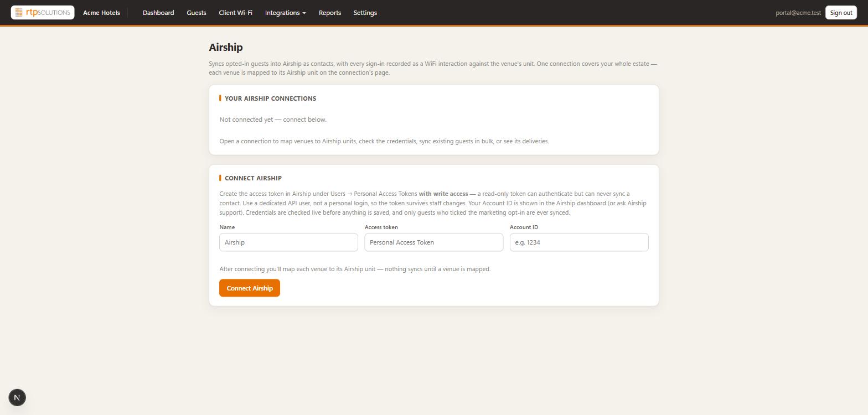The image size is (868, 415).
Task: Click the 'Syncs opted-in guests' description text
Action: (433, 68)
